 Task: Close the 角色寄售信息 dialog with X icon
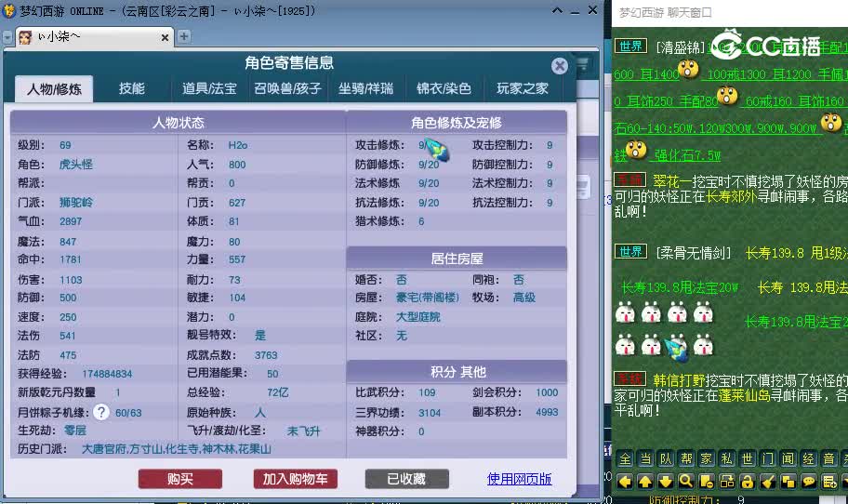tap(560, 66)
